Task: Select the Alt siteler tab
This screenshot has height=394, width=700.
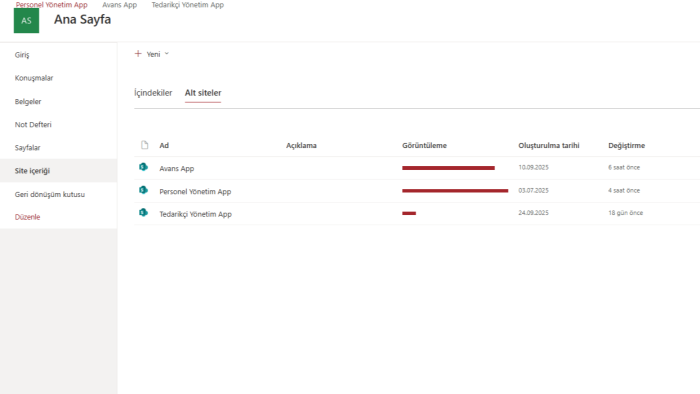Action: click(x=203, y=93)
